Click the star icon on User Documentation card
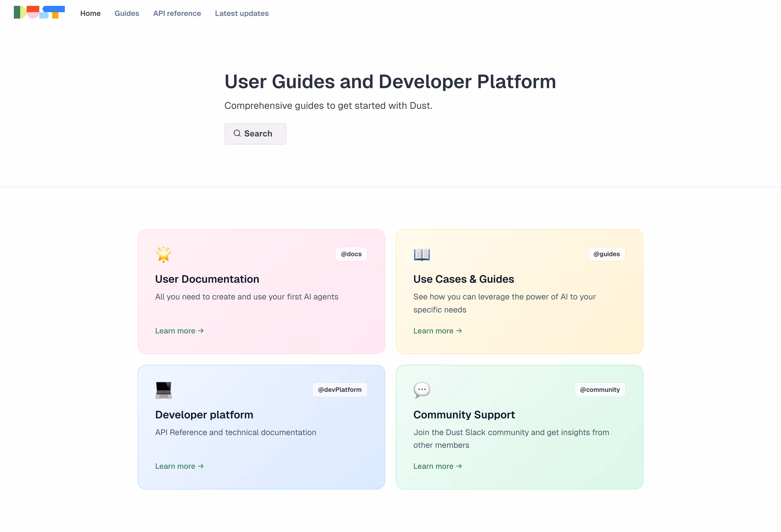 pyautogui.click(x=163, y=254)
